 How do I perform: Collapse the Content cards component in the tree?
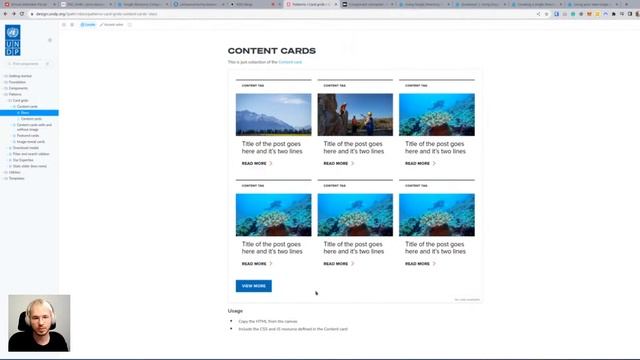[27, 107]
